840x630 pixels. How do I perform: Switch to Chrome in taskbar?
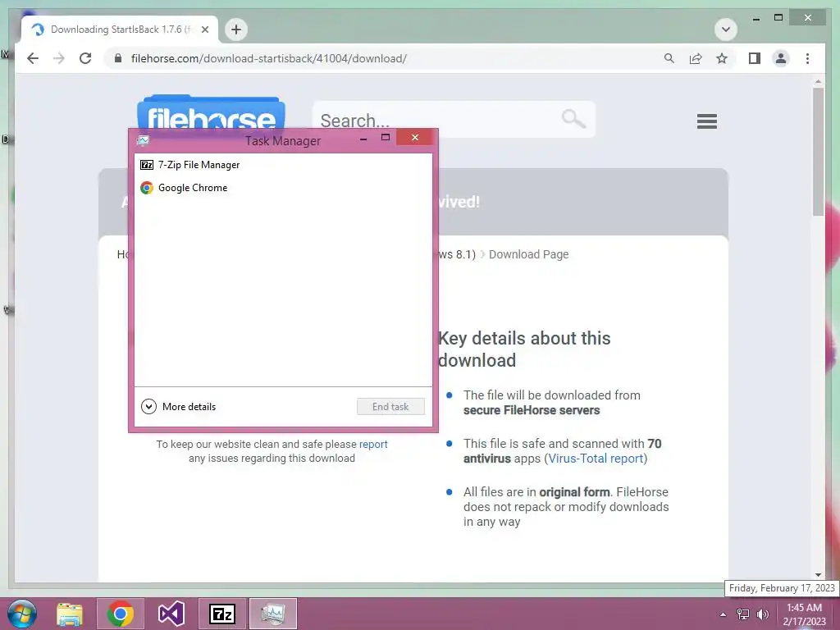[121, 614]
